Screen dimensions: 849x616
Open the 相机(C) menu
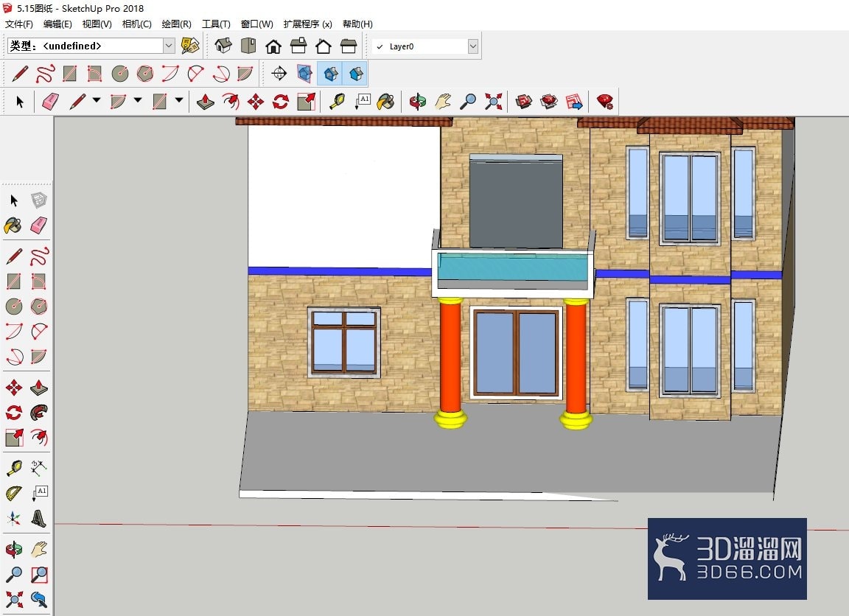pyautogui.click(x=136, y=24)
